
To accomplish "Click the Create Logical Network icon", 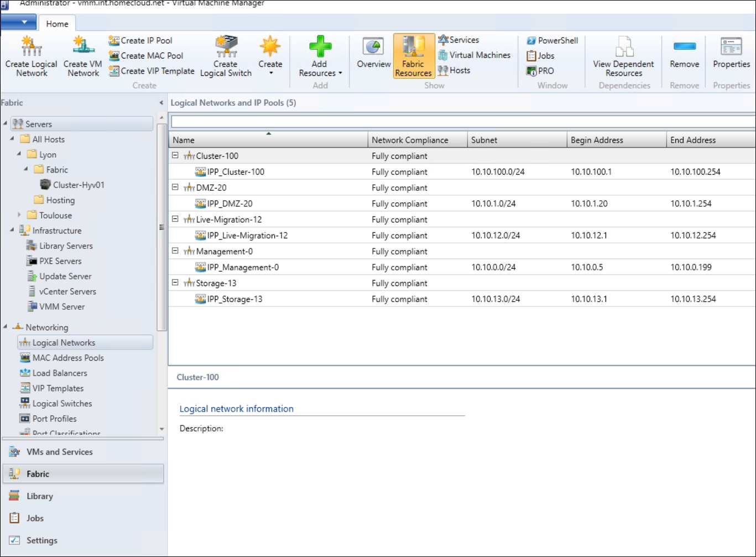I will tap(32, 47).
